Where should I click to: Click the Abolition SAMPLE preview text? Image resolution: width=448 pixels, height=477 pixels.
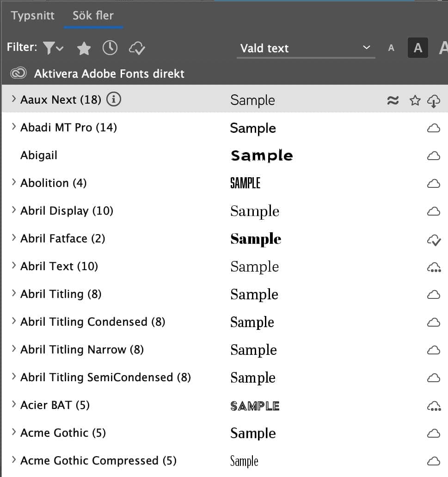tap(245, 183)
